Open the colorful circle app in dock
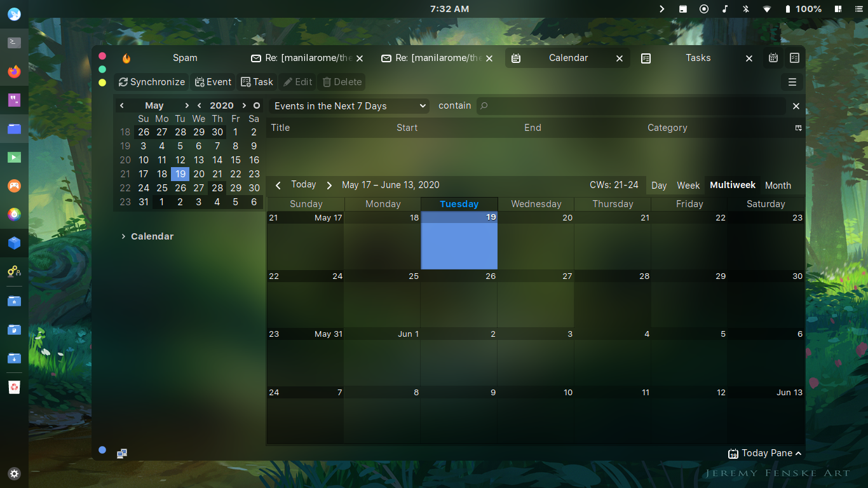 click(14, 214)
